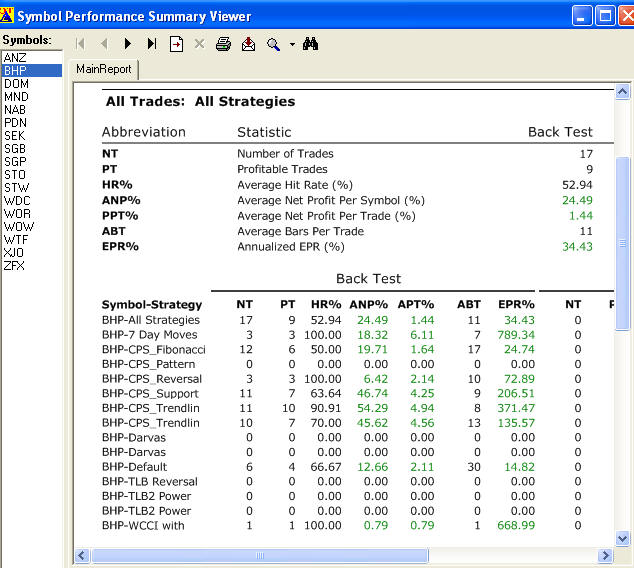Select symbol BHP in the list

[x=32, y=71]
